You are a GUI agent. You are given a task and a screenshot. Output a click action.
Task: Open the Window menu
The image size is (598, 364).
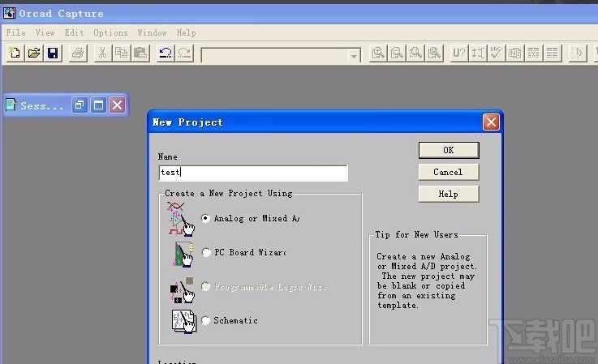(x=152, y=32)
